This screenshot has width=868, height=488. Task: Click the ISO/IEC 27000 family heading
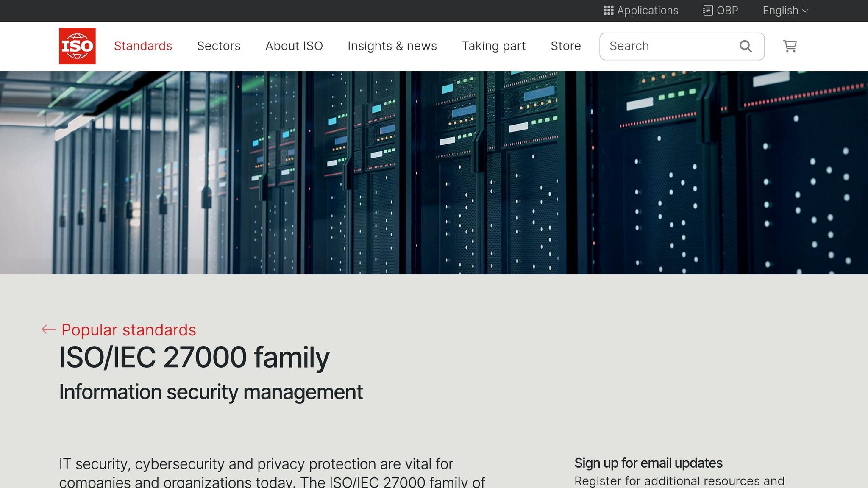[x=194, y=358]
